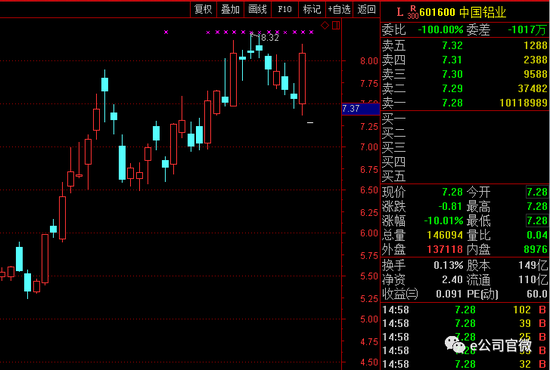Click the 买一 bid row label
The width and height of the screenshot is (550, 370).
click(x=394, y=119)
